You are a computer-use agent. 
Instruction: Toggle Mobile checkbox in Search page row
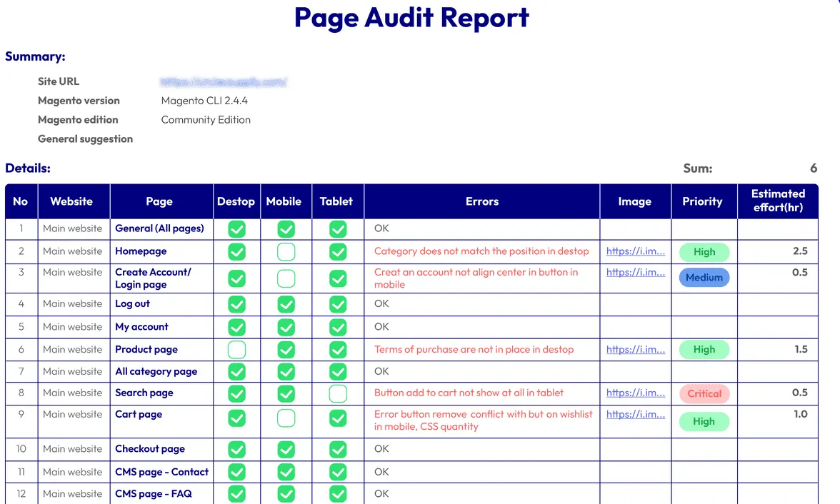286,393
